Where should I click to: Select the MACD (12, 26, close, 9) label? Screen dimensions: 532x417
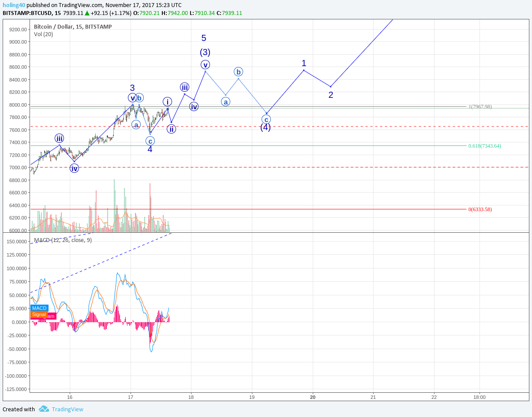pos(63,240)
